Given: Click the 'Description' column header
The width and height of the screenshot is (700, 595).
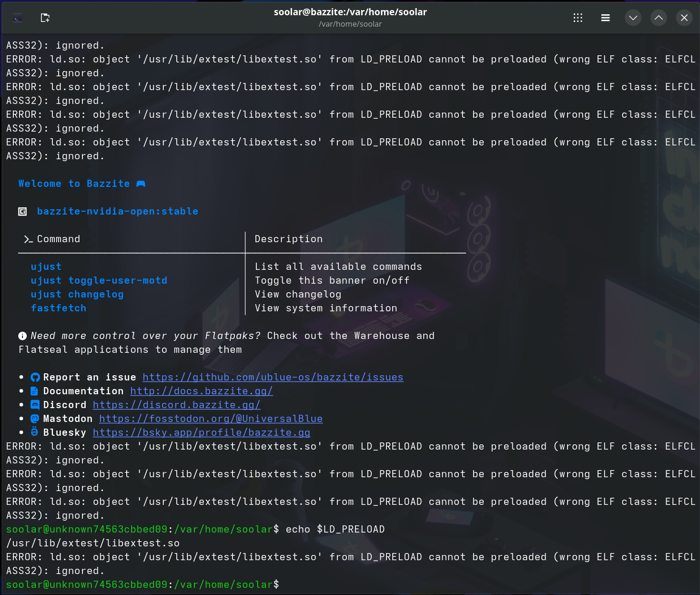Looking at the screenshot, I should (x=289, y=239).
